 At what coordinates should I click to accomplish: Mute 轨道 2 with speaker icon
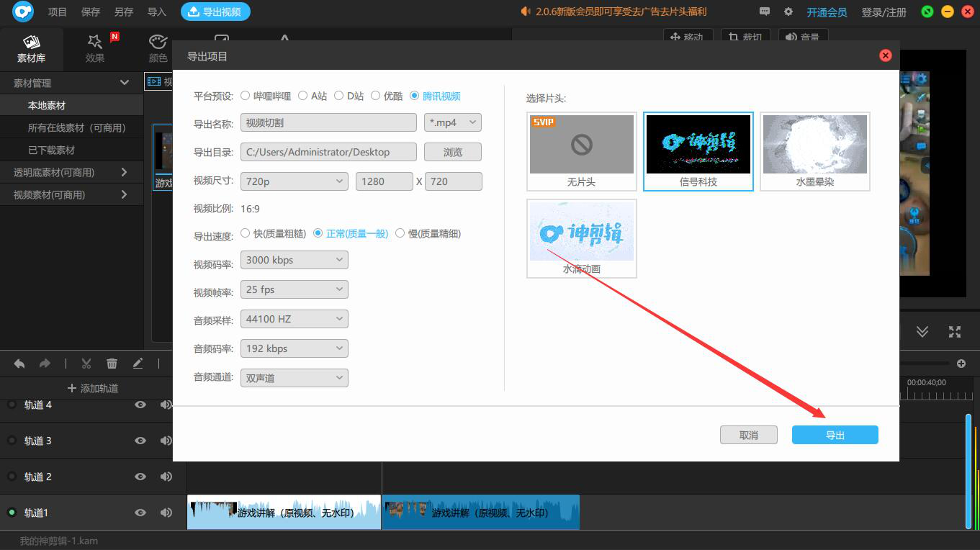pyautogui.click(x=166, y=477)
